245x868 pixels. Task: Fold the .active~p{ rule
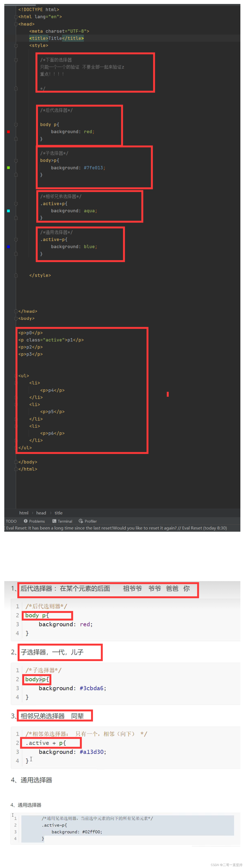(x=16, y=240)
